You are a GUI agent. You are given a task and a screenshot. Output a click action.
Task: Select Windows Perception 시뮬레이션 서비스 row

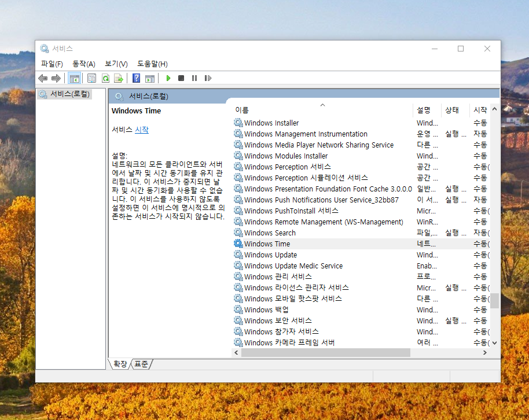(361, 178)
